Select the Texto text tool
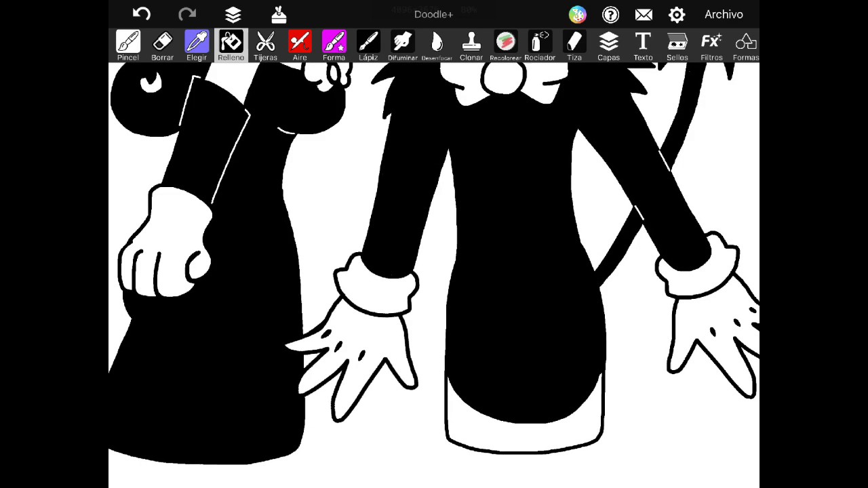 tap(643, 46)
